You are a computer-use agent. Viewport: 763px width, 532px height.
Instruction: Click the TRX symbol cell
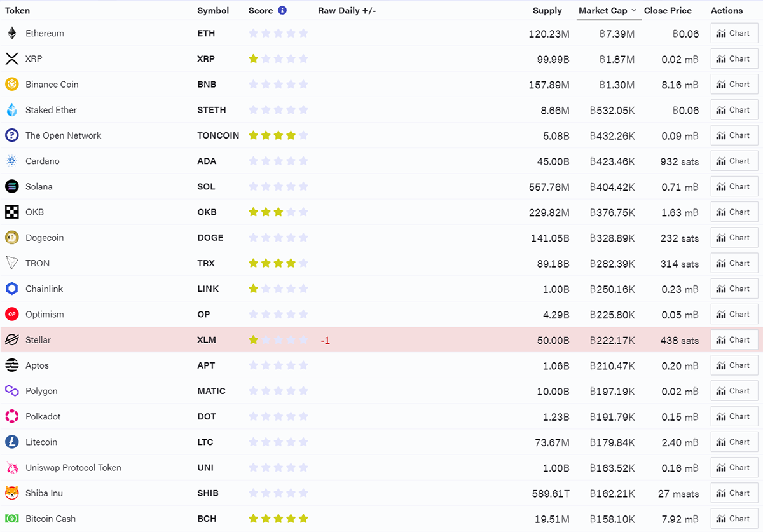(206, 263)
